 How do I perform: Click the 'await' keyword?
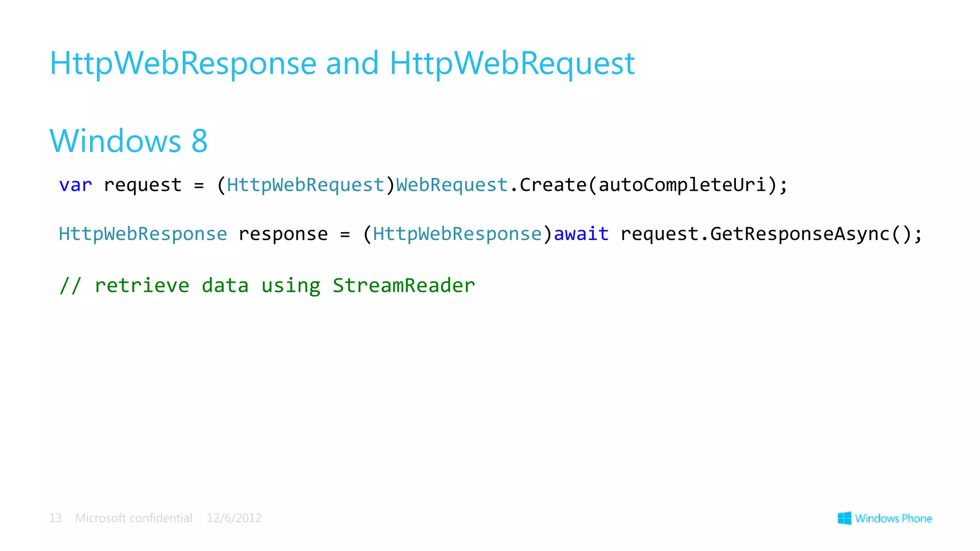581,234
